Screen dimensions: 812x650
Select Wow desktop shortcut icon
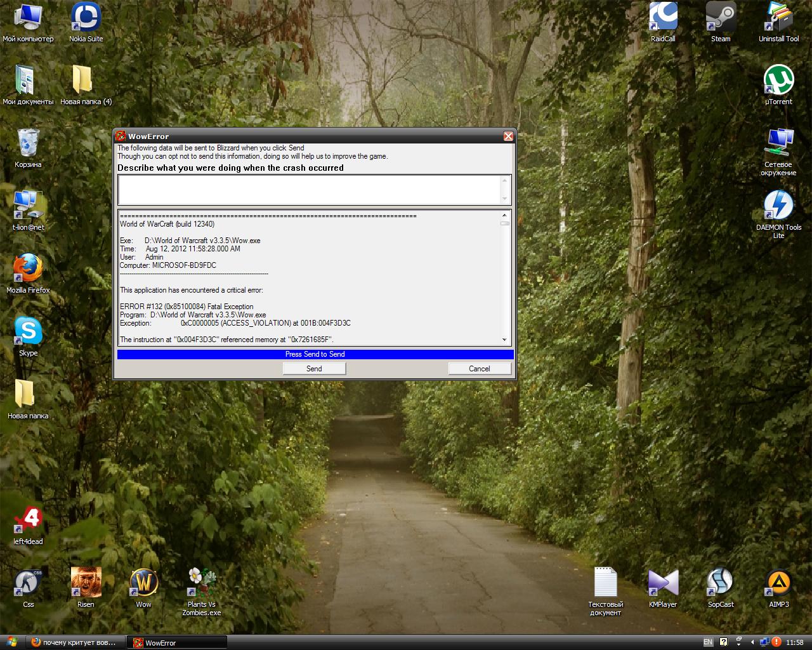pyautogui.click(x=143, y=588)
